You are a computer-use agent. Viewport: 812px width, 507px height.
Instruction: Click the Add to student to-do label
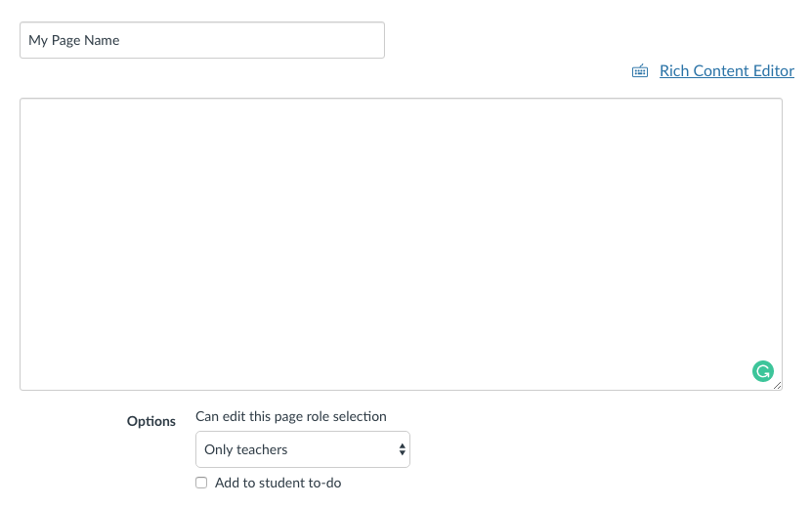[x=278, y=483]
